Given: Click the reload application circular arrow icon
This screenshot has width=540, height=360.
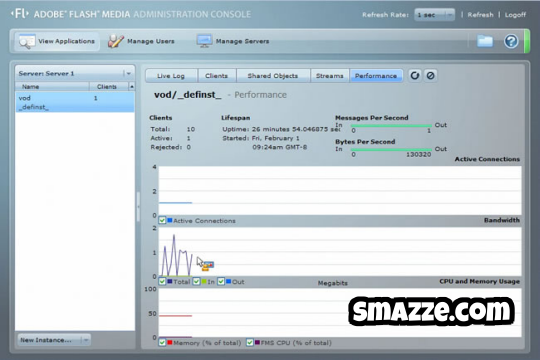Looking at the screenshot, I should pyautogui.click(x=415, y=75).
